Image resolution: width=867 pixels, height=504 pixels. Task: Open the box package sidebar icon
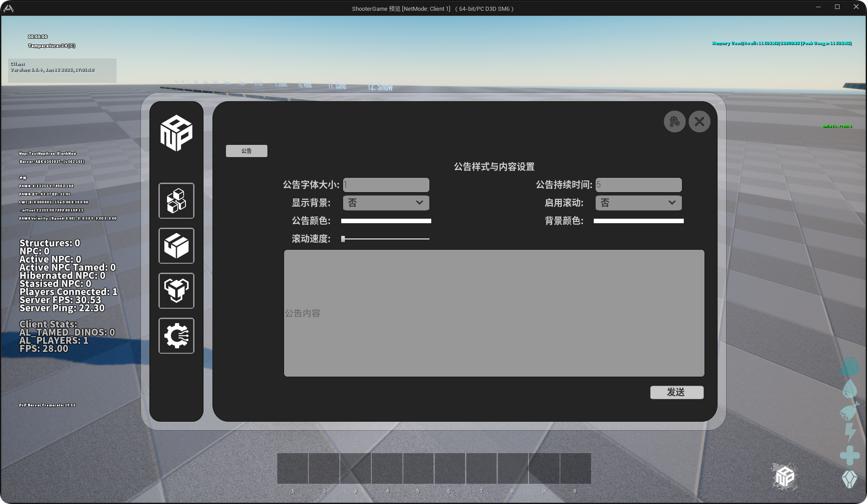[176, 246]
